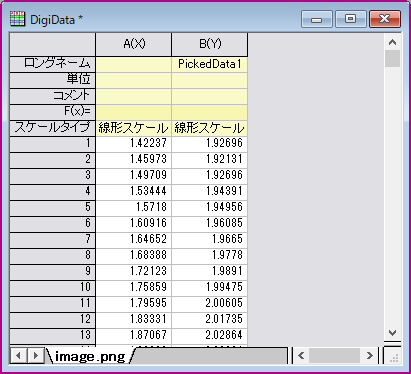
Task: Click the F(x)= cell of column B
Action: [x=210, y=112]
